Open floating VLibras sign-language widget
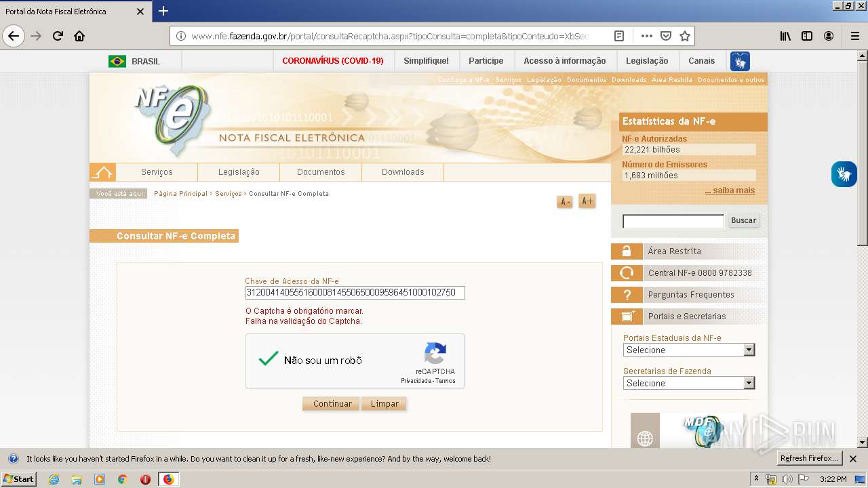This screenshot has height=488, width=868. coord(844,174)
